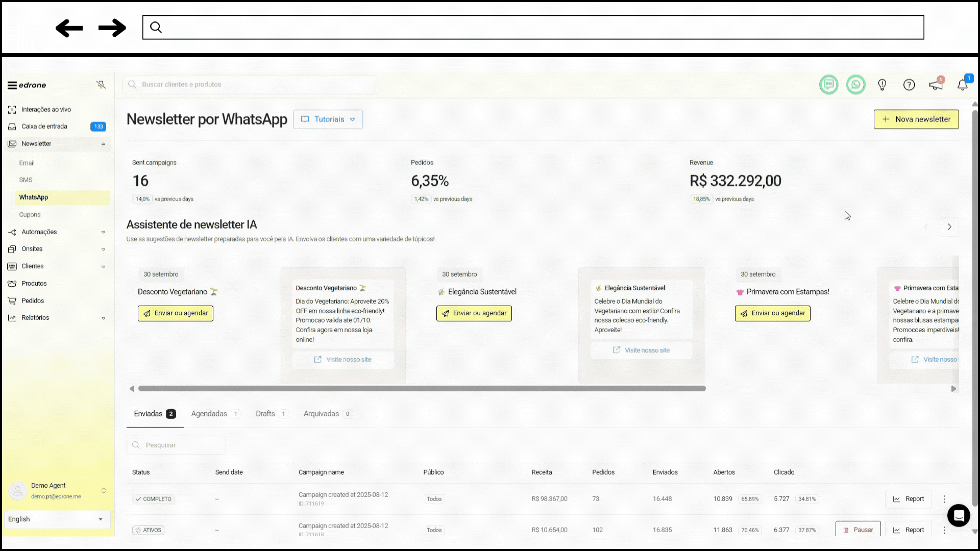Pause the active campaign with Pausar

tap(857, 530)
